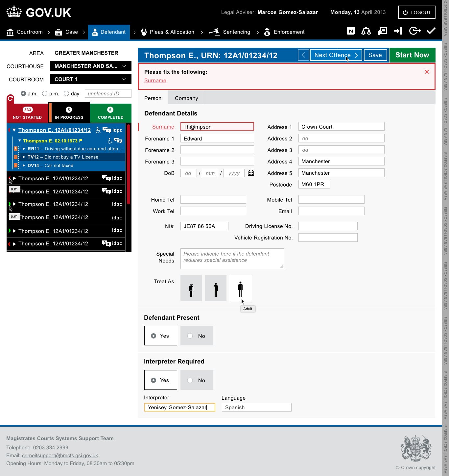This screenshot has width=449, height=476.
Task: Open the COURT 1 courtroom dropdown
Action: (x=90, y=79)
